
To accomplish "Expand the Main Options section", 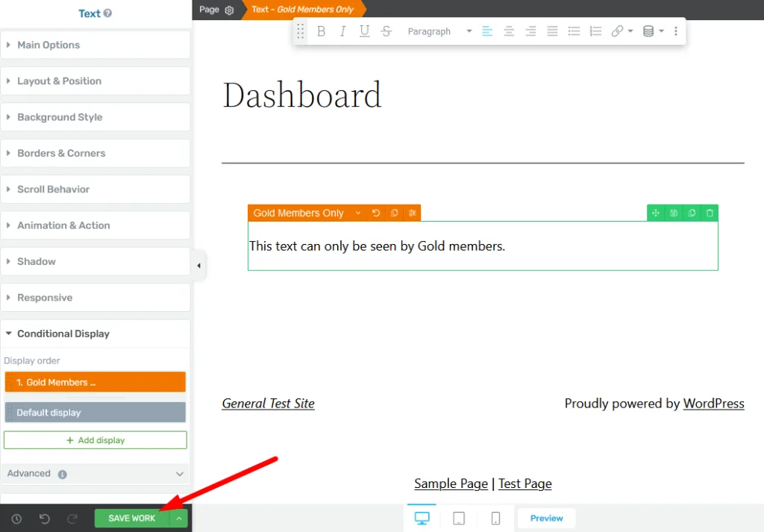I will point(95,45).
